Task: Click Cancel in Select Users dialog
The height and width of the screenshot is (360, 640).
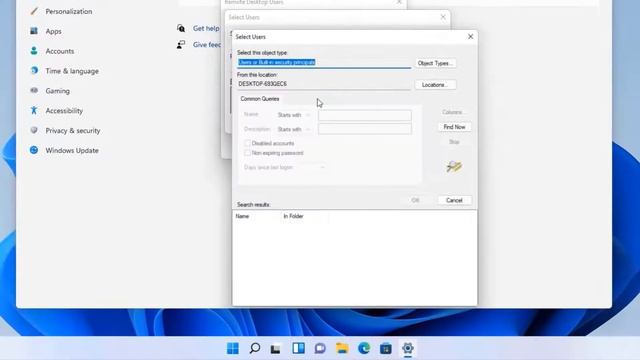Action: pos(454,200)
